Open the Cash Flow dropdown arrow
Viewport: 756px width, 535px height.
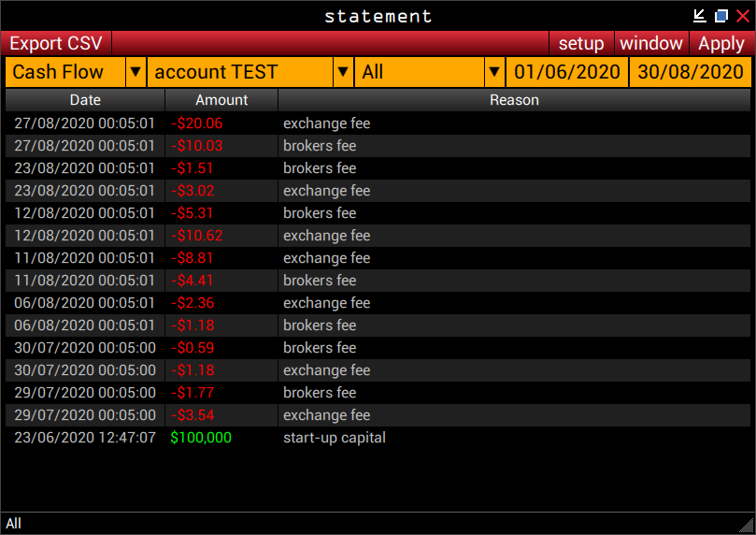coord(136,72)
